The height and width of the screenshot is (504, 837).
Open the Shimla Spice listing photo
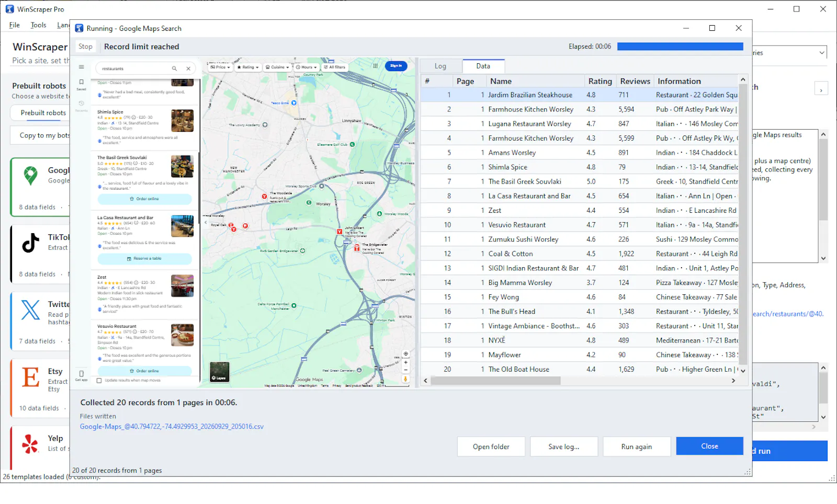(182, 121)
